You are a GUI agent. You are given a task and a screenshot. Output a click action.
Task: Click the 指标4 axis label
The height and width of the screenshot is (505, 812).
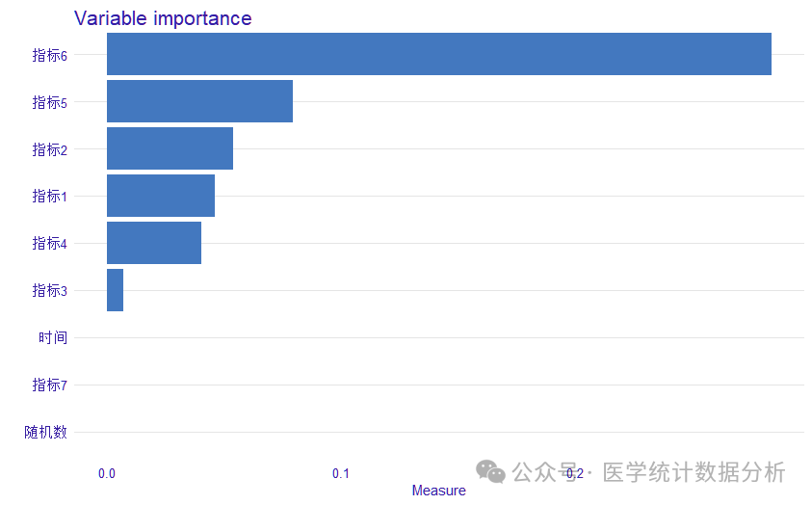50,243
